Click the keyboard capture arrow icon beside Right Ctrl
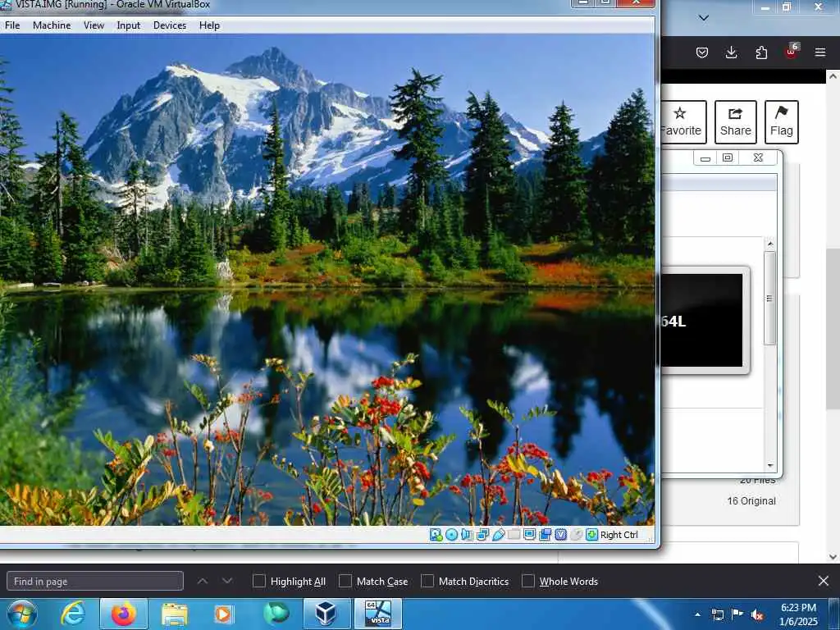Image resolution: width=840 pixels, height=630 pixels. [x=591, y=535]
